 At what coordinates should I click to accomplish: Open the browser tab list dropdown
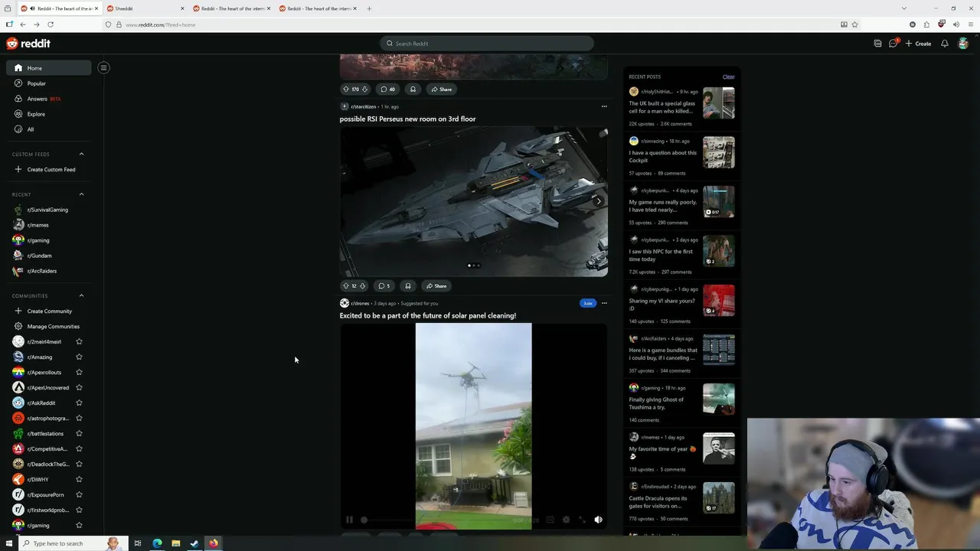tap(903, 8)
